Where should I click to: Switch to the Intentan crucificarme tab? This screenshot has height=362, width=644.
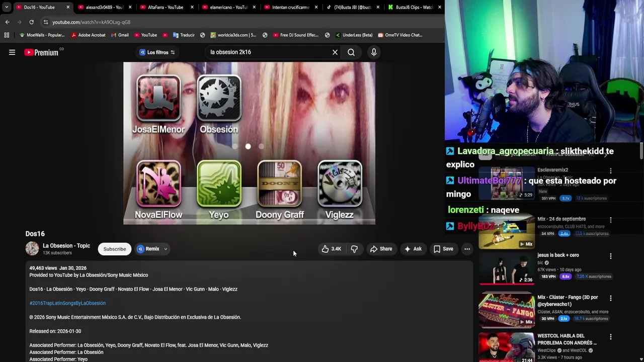click(x=290, y=7)
